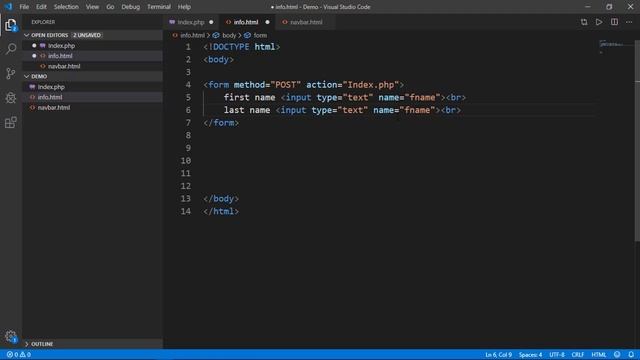The height and width of the screenshot is (360, 640).
Task: Click the Run play icon in editor toolbar
Action: click(x=599, y=22)
